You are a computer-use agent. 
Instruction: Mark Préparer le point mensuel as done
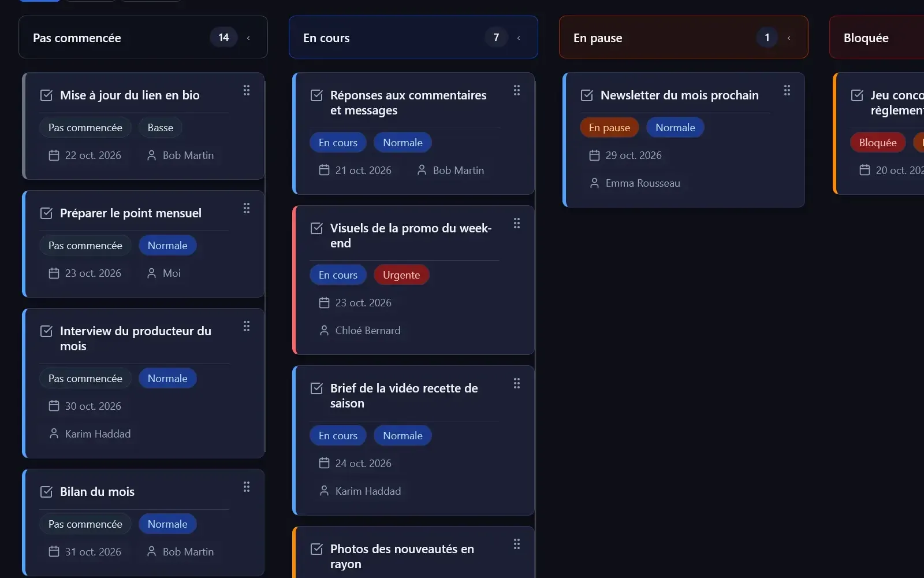click(46, 213)
